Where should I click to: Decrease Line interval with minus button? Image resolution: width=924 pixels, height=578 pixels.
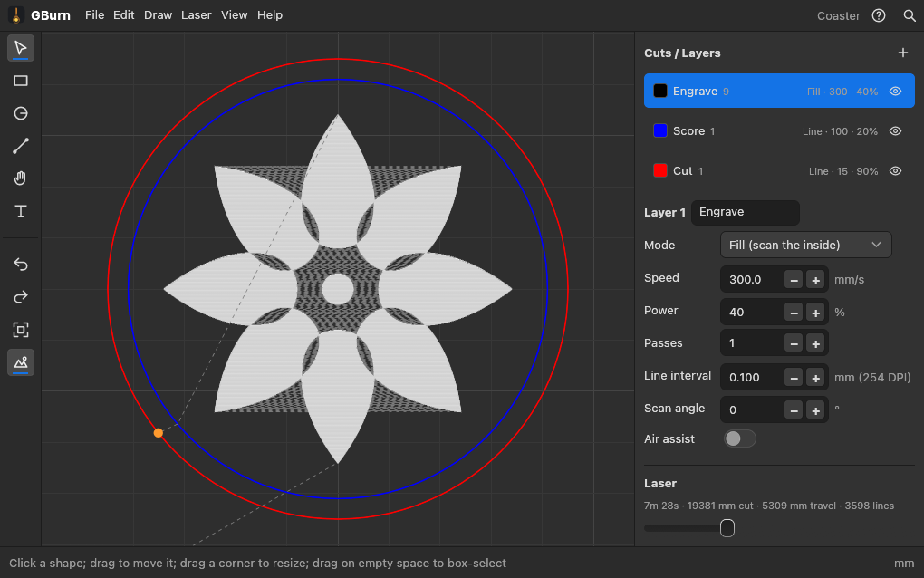coord(794,378)
